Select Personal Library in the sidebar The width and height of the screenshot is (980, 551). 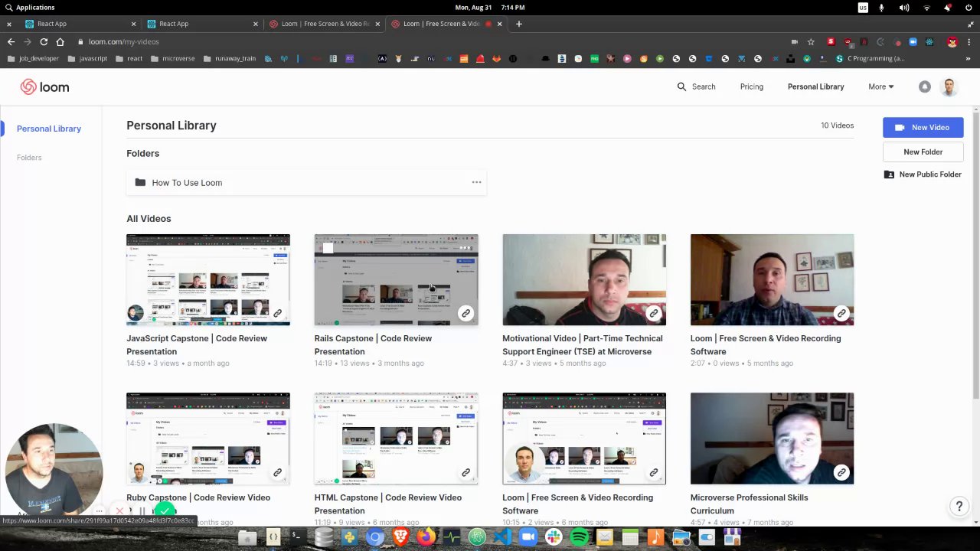(49, 129)
